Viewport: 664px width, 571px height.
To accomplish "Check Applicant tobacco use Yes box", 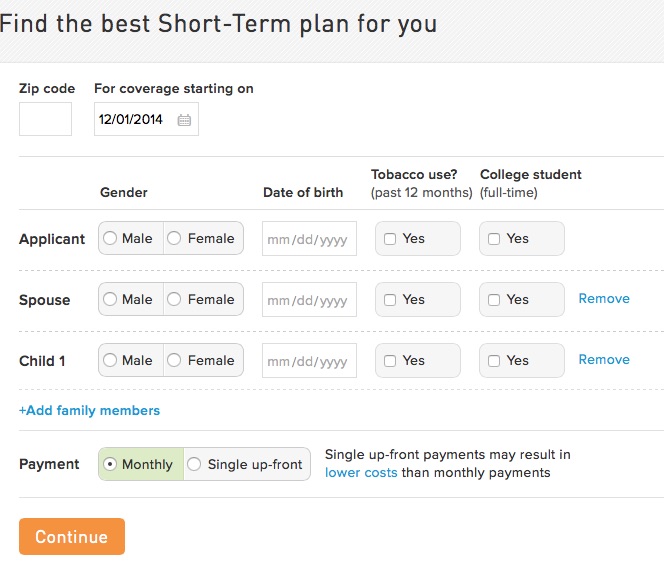I will pos(390,239).
